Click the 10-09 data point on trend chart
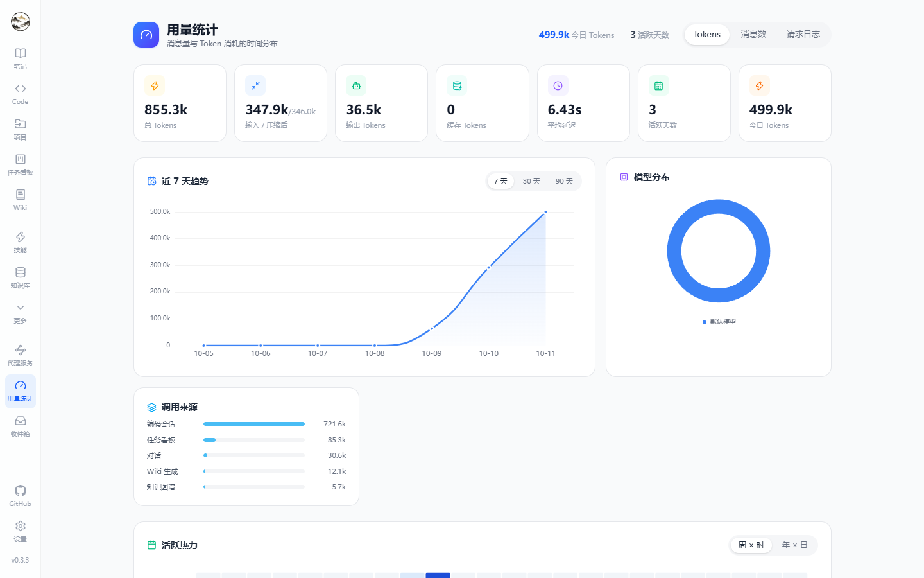 tap(432, 328)
